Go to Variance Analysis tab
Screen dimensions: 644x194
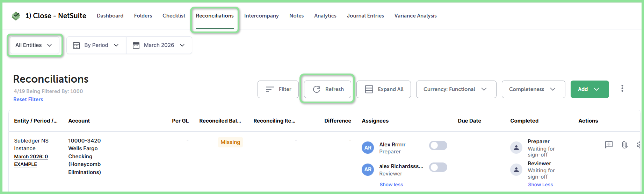415,16
